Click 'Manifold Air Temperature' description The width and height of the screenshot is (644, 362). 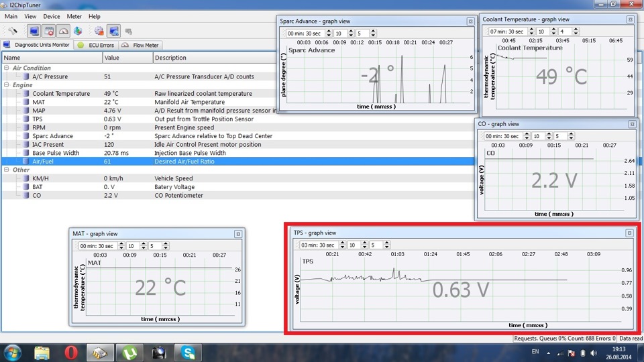pyautogui.click(x=189, y=102)
